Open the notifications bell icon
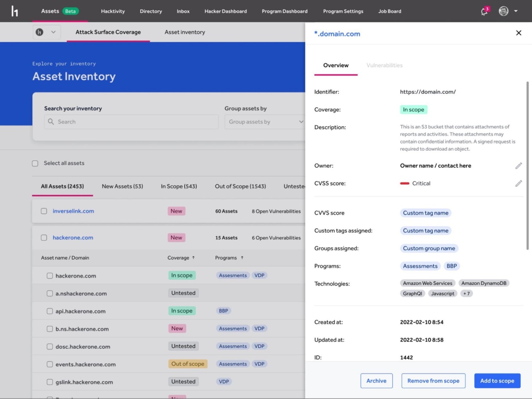The width and height of the screenshot is (532, 399). tap(484, 11)
